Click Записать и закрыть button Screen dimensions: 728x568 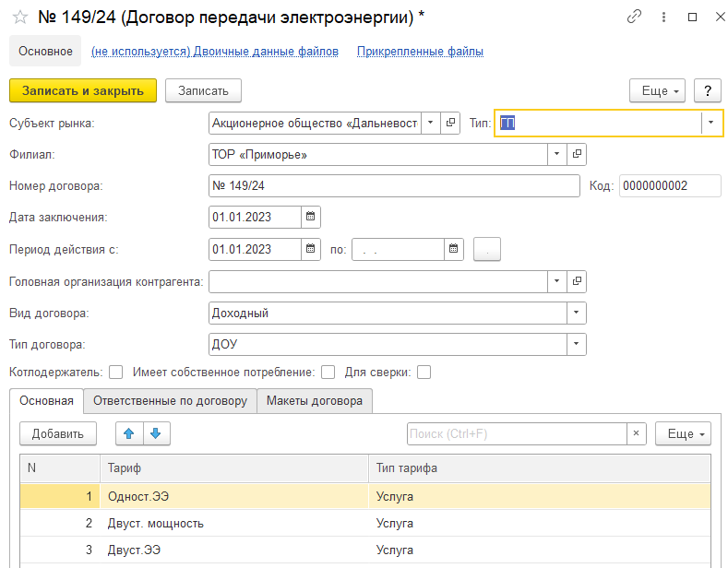pyautogui.click(x=83, y=90)
